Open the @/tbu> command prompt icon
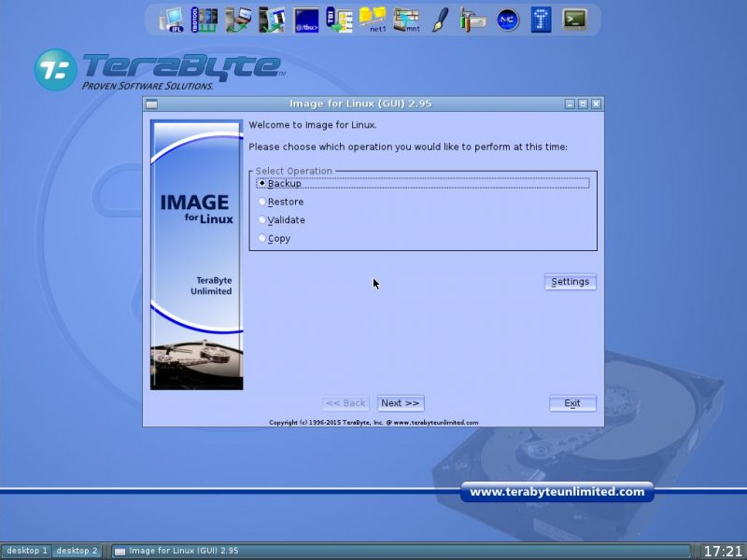747x560 pixels. [x=306, y=21]
